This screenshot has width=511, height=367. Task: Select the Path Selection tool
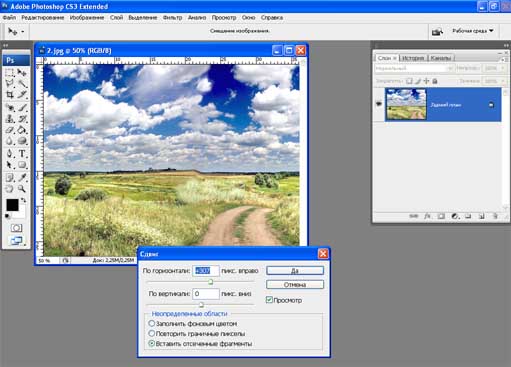[x=10, y=165]
